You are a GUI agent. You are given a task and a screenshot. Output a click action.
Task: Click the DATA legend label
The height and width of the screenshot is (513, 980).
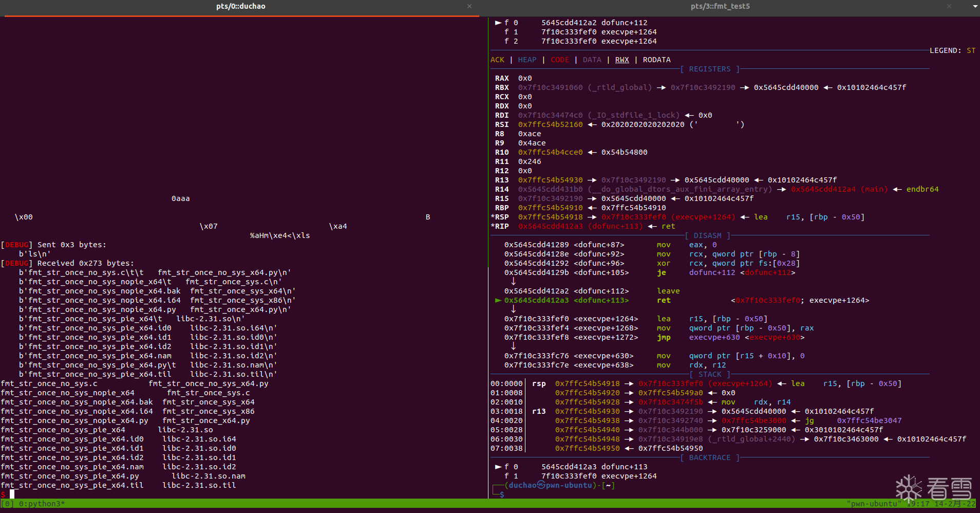pos(592,60)
